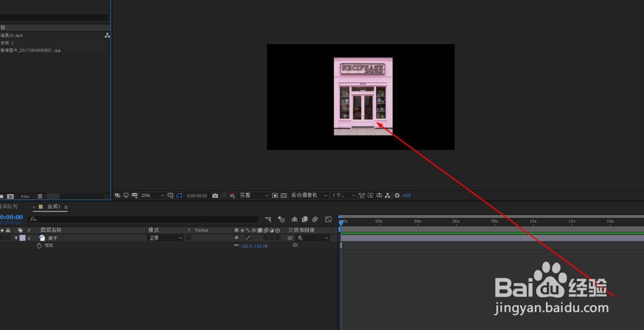Viewport: 644px width, 330px height.
Task: Toggle Preserve Transparency box for 房子
Action: 188,238
